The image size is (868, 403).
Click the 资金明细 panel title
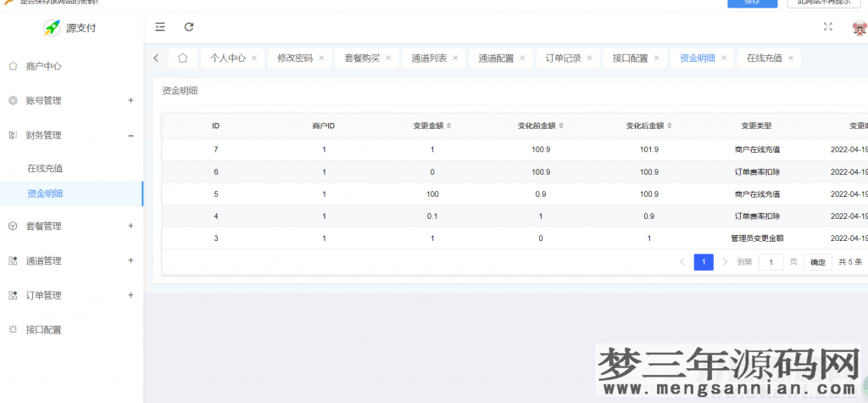pyautogui.click(x=180, y=91)
